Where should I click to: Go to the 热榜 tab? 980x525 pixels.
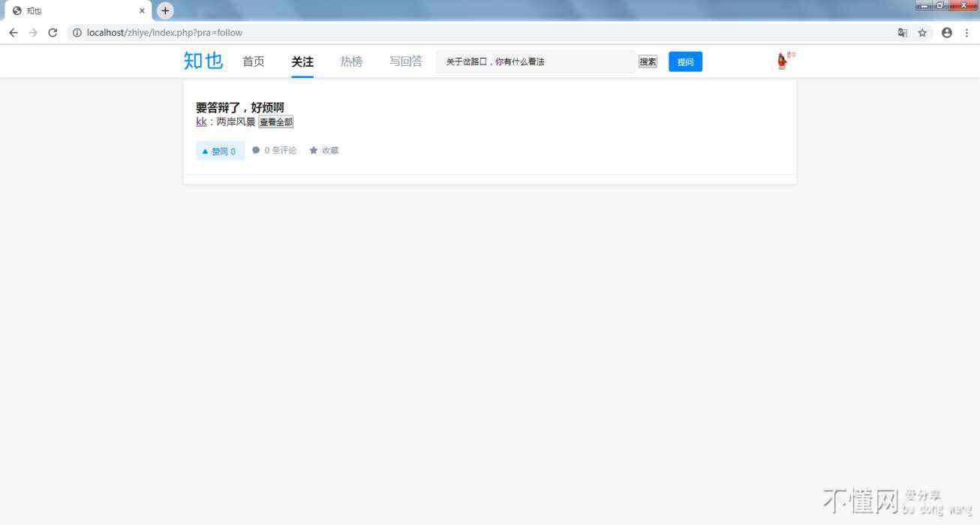pos(351,61)
